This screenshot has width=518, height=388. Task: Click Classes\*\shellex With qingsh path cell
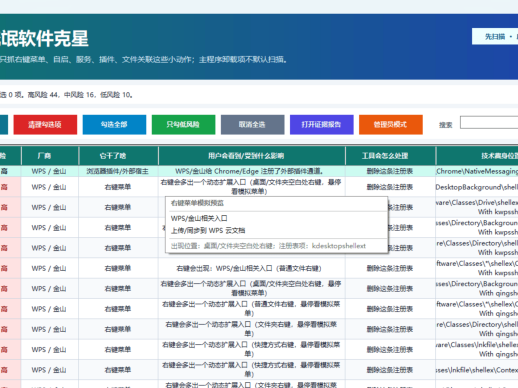point(477,309)
